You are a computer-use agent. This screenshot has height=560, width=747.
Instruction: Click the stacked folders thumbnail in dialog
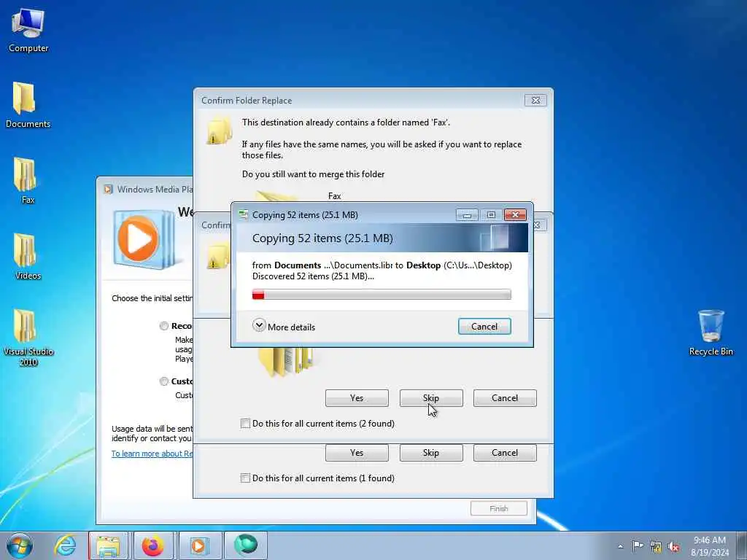(286, 362)
